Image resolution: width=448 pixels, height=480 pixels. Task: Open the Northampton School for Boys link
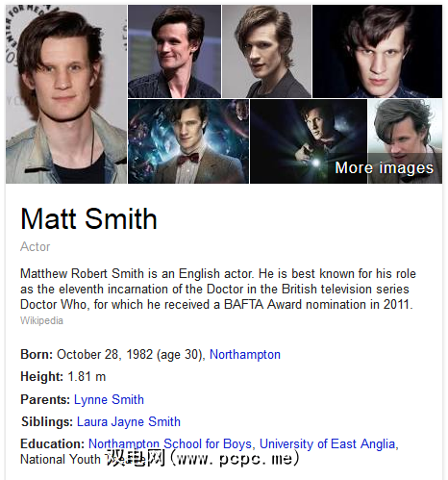click(x=170, y=444)
